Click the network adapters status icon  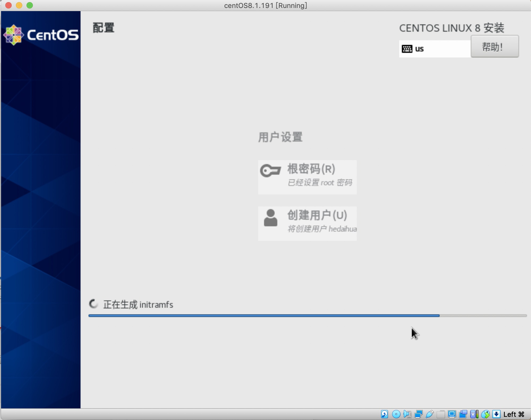tap(418, 414)
